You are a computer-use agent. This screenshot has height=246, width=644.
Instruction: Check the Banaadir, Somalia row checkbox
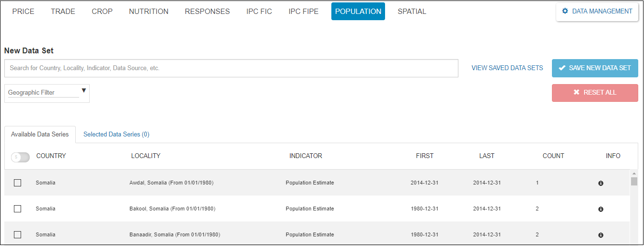18,234
